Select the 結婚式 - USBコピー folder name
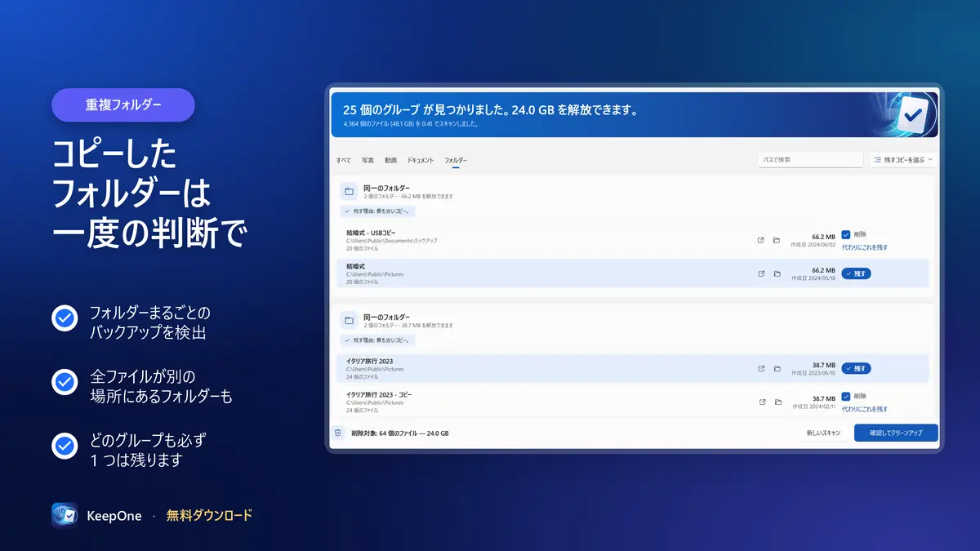The image size is (980, 551). [x=371, y=233]
